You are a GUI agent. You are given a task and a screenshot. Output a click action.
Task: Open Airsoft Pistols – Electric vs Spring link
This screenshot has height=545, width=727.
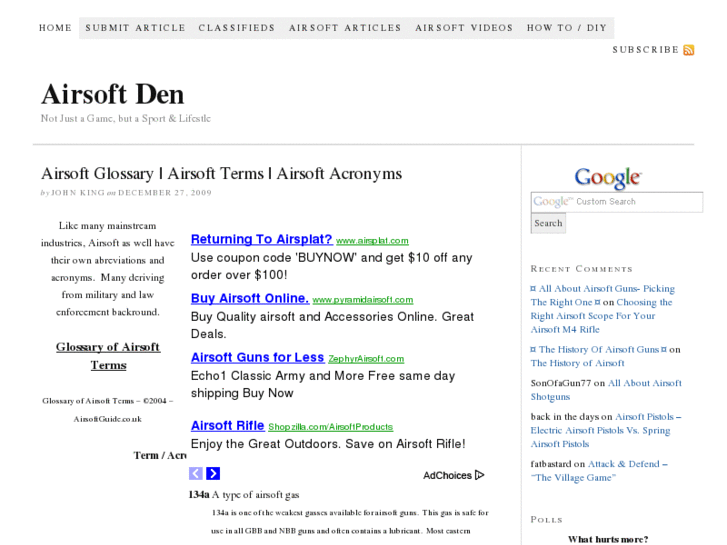point(606,430)
